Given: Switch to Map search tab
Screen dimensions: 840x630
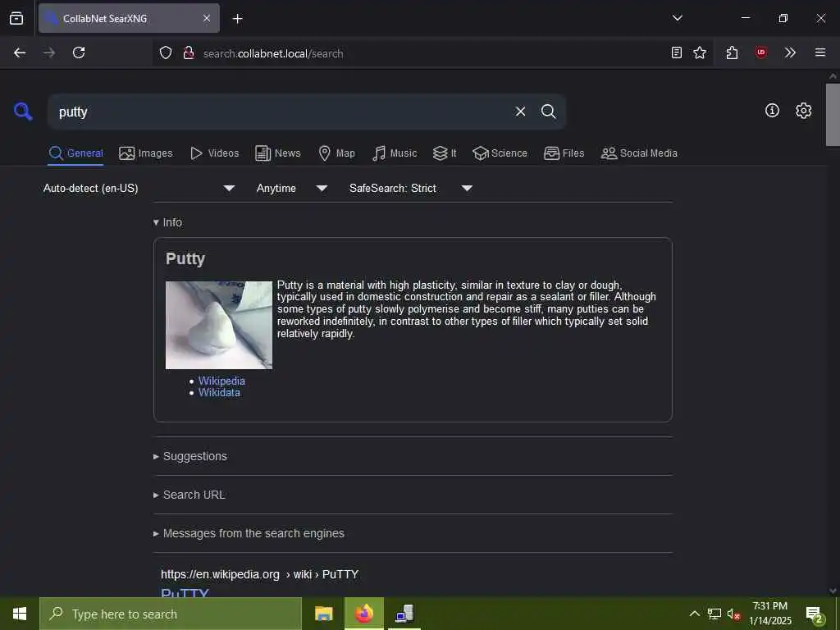Looking at the screenshot, I should coord(336,153).
